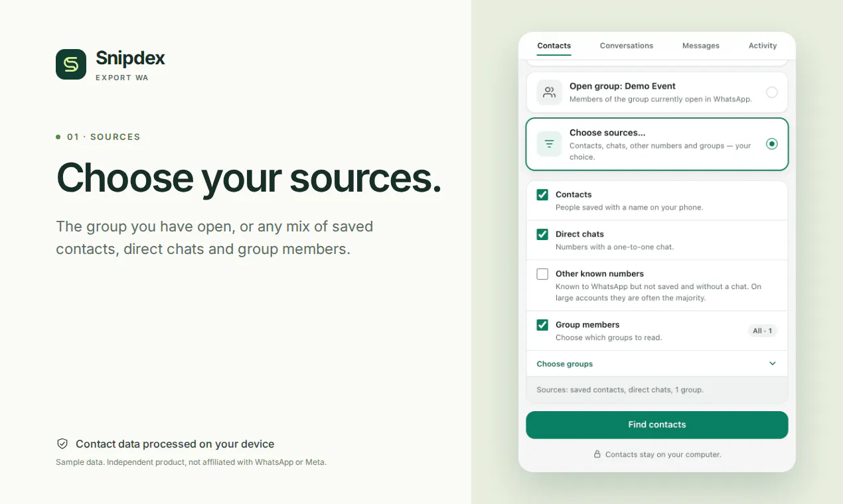Click the 'Open group: Demo Event' title

tap(623, 86)
